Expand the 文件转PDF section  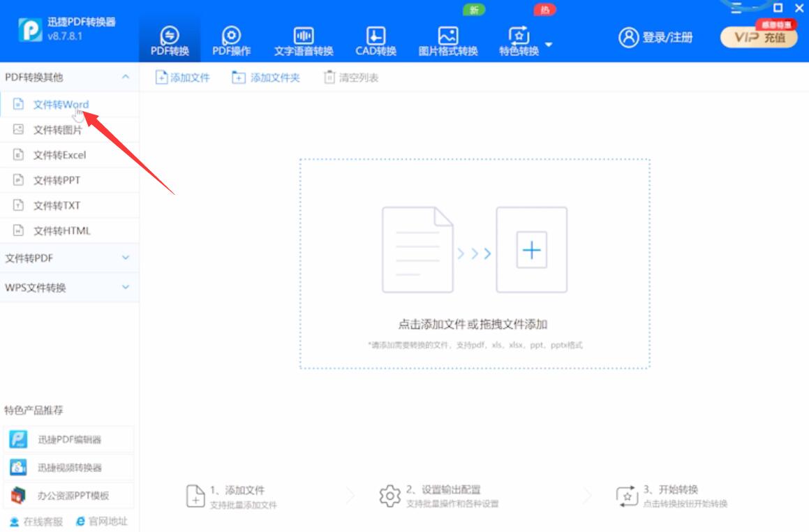69,258
